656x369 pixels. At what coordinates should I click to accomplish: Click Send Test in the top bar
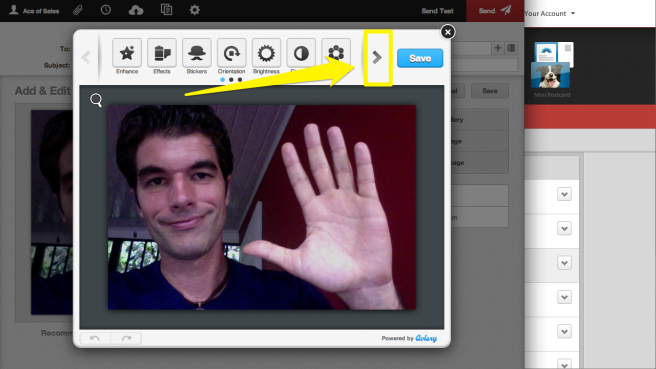pos(437,11)
